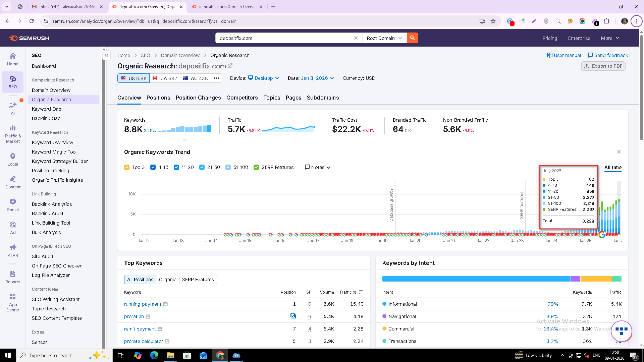644x362 pixels.
Task: Click the orange Commercial intent bar segment
Action: pos(596,279)
